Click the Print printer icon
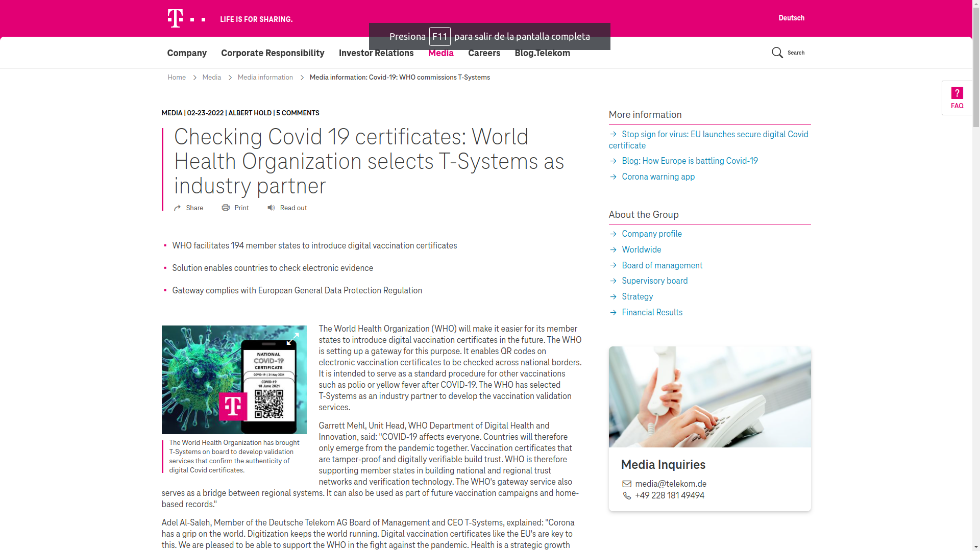 tap(226, 208)
